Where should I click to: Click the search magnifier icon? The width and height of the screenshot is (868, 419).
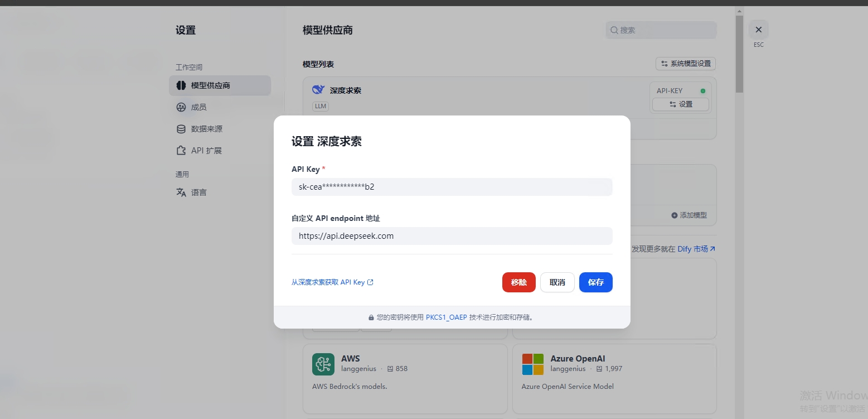[x=614, y=30]
